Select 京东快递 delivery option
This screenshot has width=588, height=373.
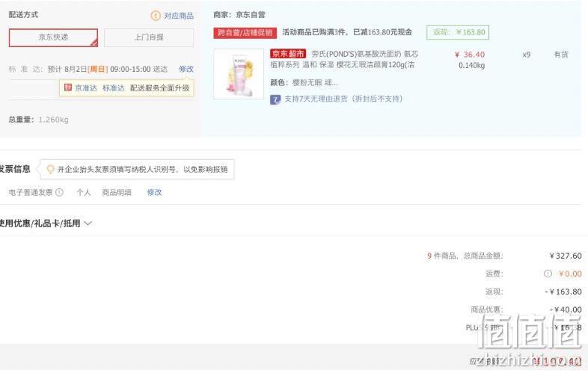[53, 37]
